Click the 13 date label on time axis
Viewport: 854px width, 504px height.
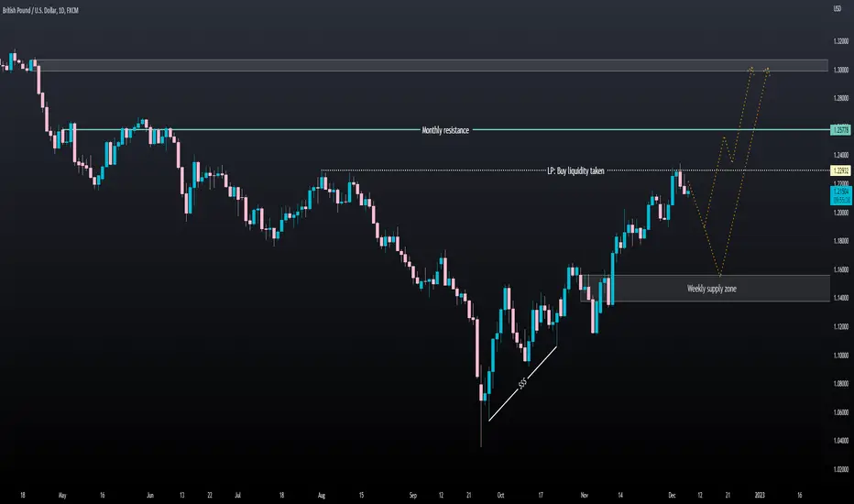(182, 495)
